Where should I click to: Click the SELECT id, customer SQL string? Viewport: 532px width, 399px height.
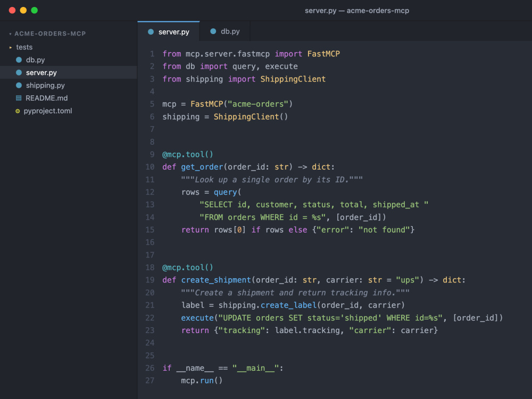point(314,205)
